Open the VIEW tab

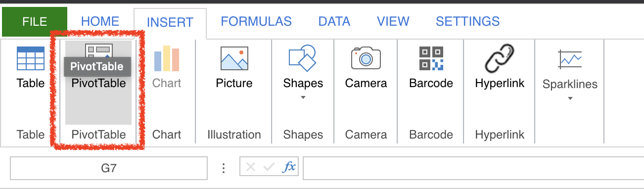pos(393,21)
